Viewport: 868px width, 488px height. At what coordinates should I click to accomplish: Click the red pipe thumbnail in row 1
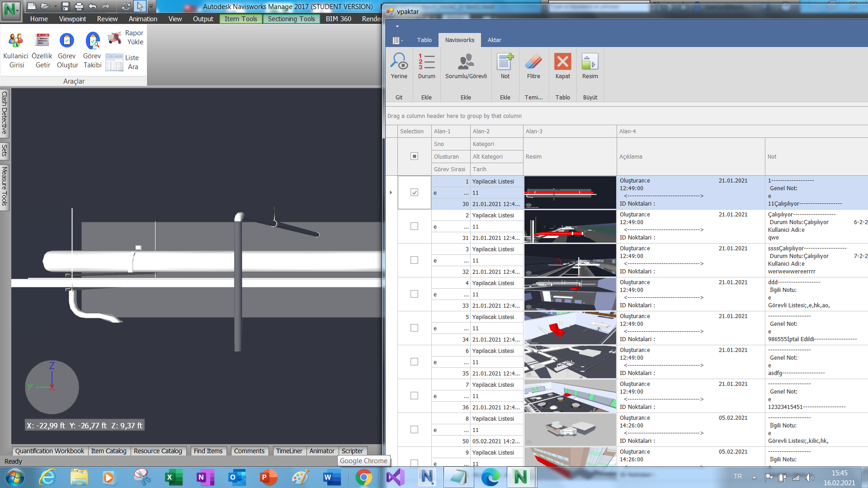point(570,192)
